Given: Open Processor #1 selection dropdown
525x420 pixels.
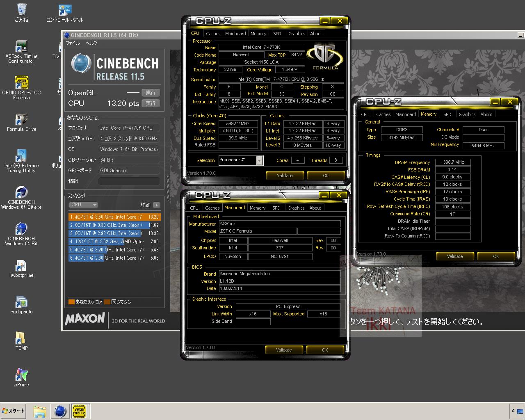Looking at the screenshot, I should (241, 160).
